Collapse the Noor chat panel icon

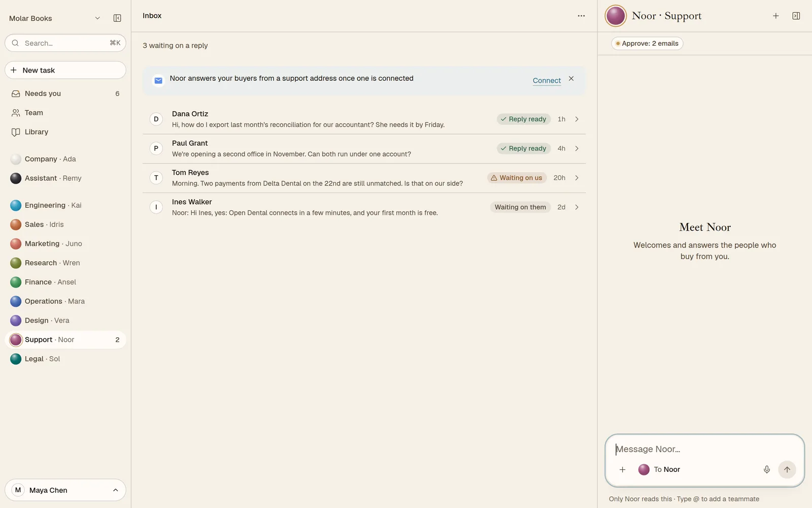(796, 16)
